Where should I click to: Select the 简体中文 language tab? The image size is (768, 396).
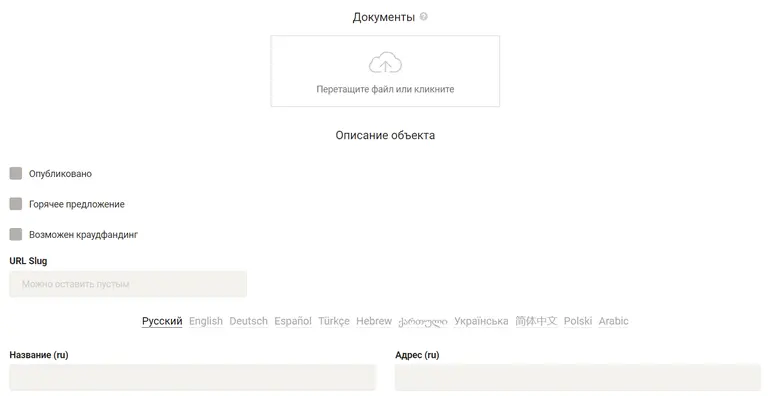click(x=536, y=321)
